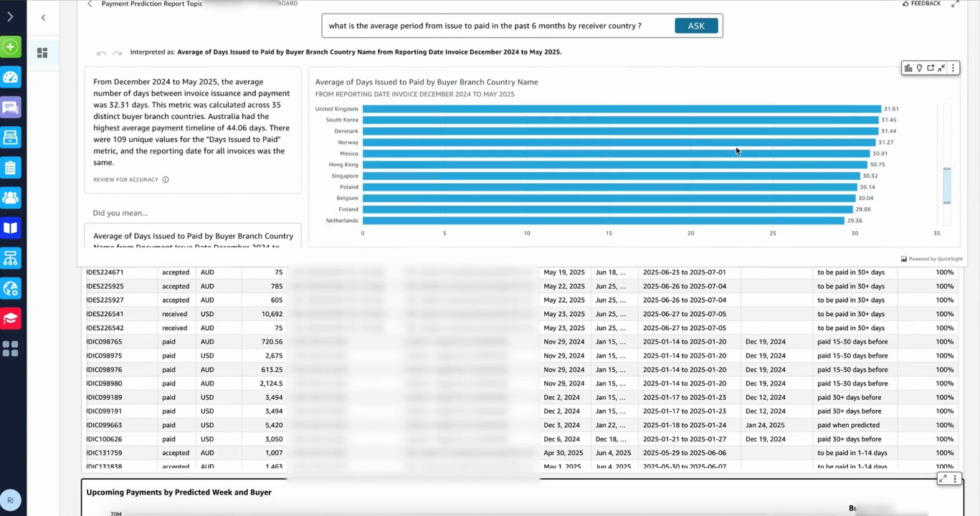Click the add-to-pinboard icon on the chart
The image size is (980, 516).
pos(931,68)
